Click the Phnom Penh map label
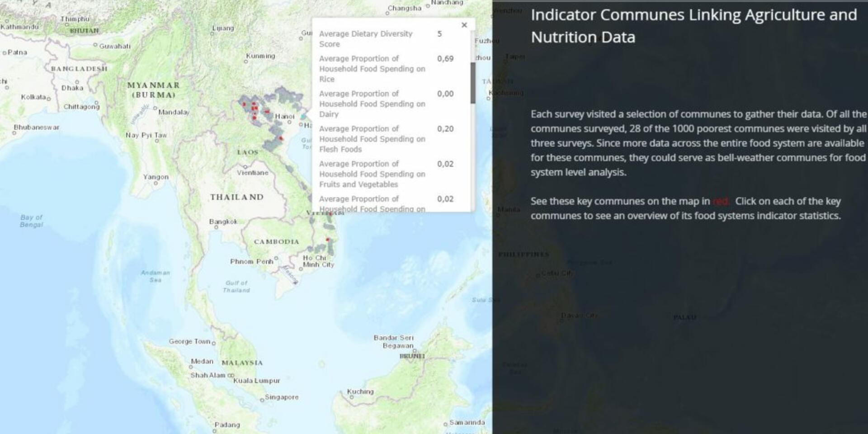 pos(251,262)
